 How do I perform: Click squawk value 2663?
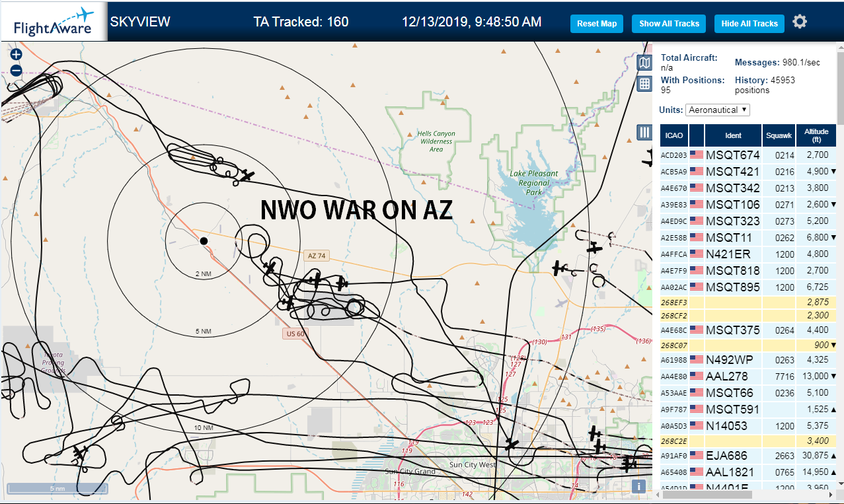coord(785,456)
